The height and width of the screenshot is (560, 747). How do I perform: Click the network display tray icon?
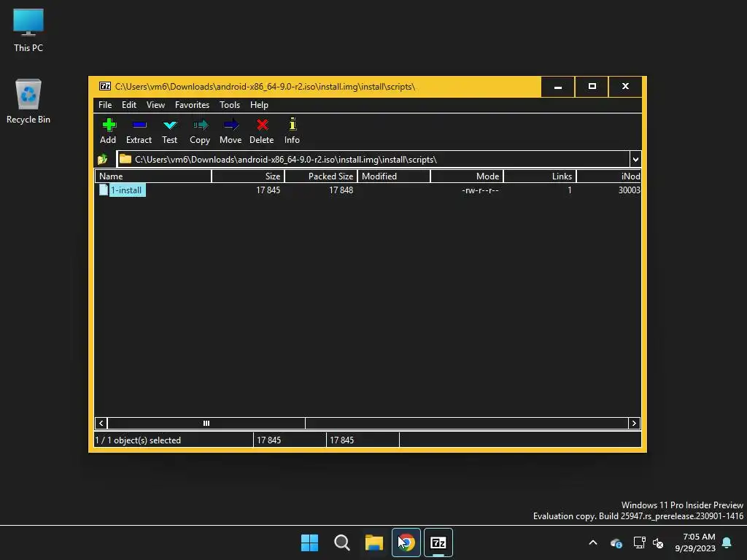pyautogui.click(x=639, y=542)
